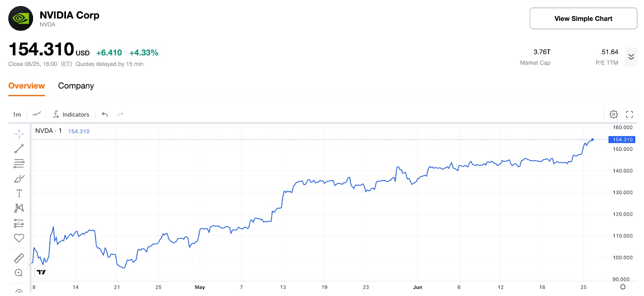Select the brush drawing tool
This screenshot has width=644, height=296.
[19, 179]
